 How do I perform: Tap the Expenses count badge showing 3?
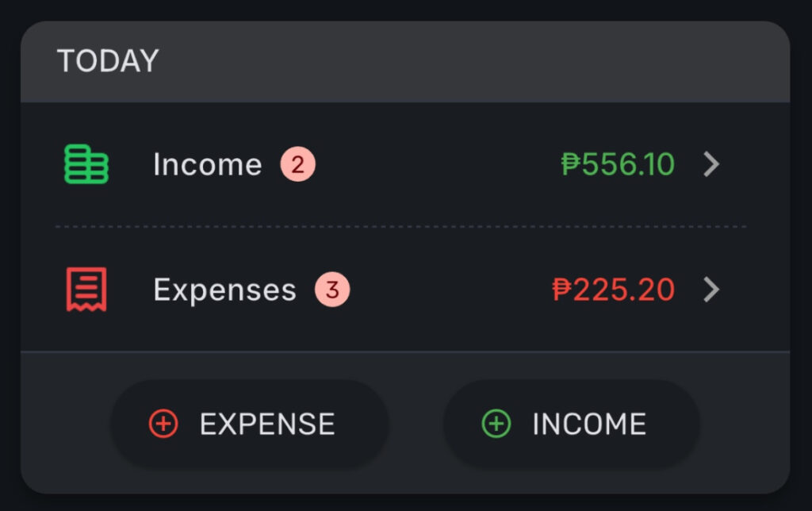[x=332, y=290]
